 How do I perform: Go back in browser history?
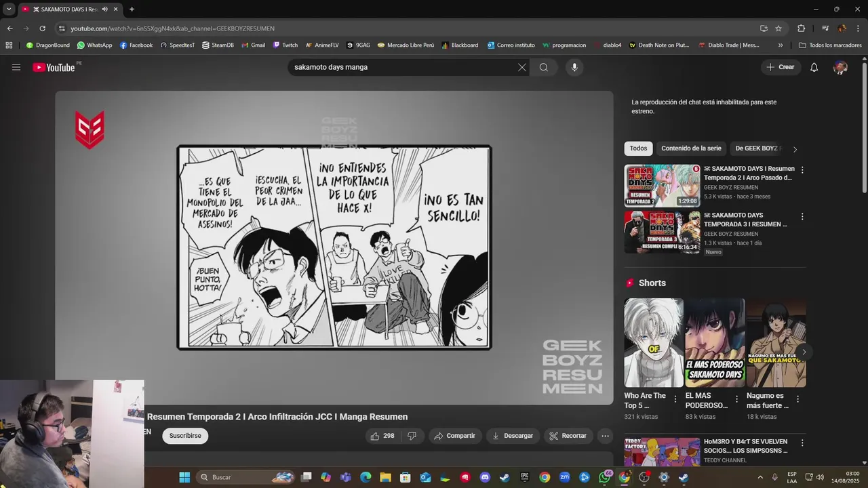[x=9, y=28]
